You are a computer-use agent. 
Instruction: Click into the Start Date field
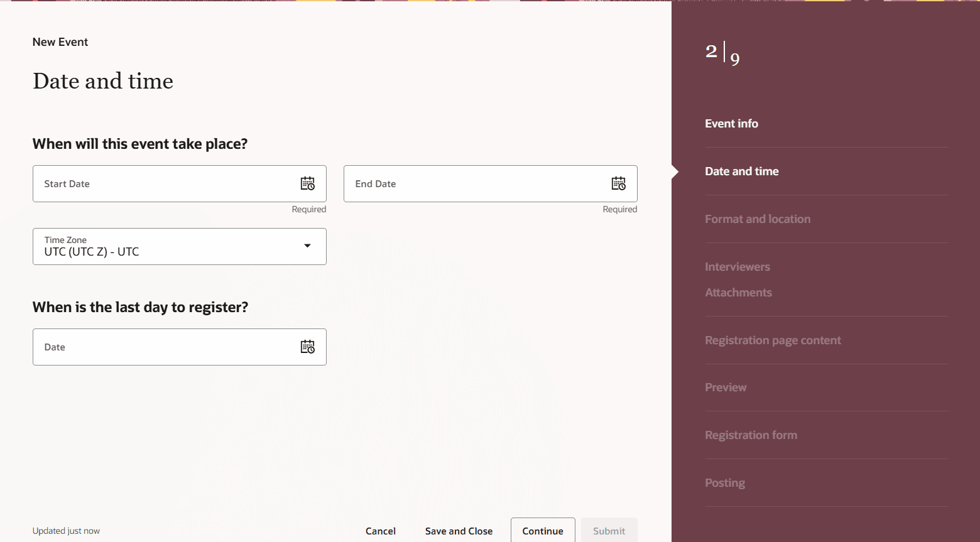(179, 183)
